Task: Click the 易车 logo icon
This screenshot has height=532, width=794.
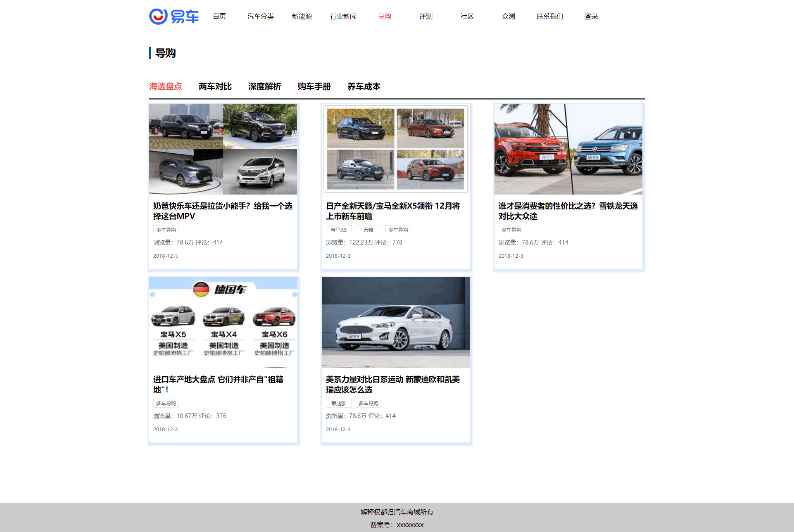Action: coord(174,17)
